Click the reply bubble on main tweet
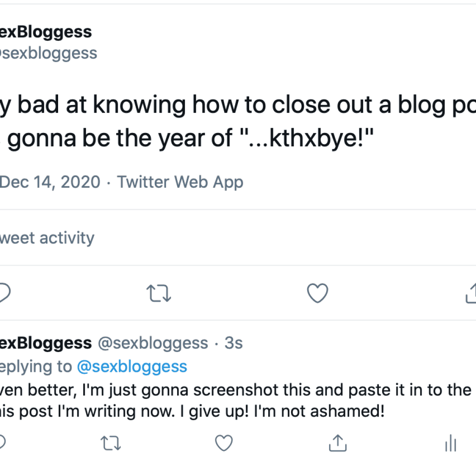The height and width of the screenshot is (476, 476). click(x=5, y=293)
